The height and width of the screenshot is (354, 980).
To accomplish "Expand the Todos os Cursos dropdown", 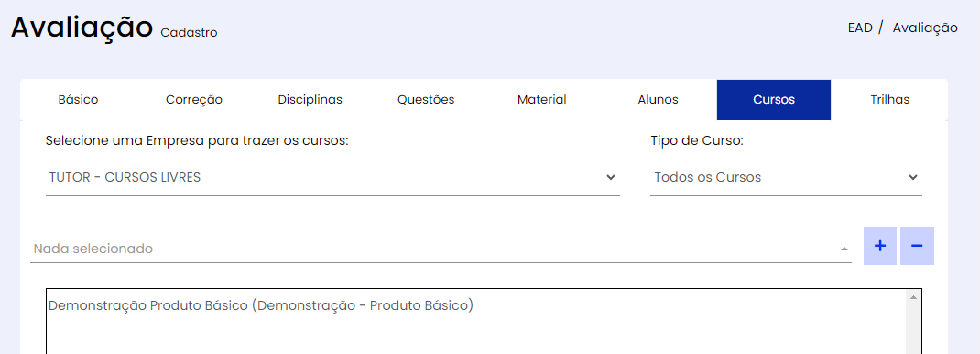I will pos(786,178).
